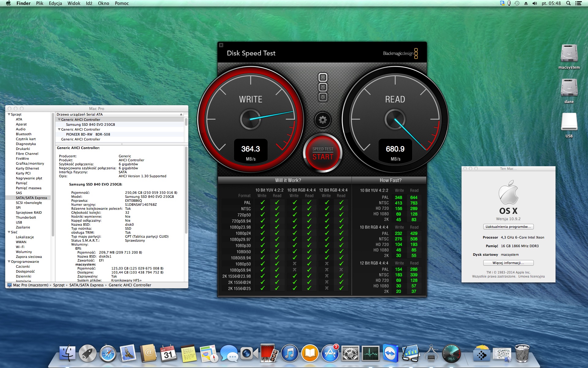Select Bluetooth in the hardware sidebar

24,134
